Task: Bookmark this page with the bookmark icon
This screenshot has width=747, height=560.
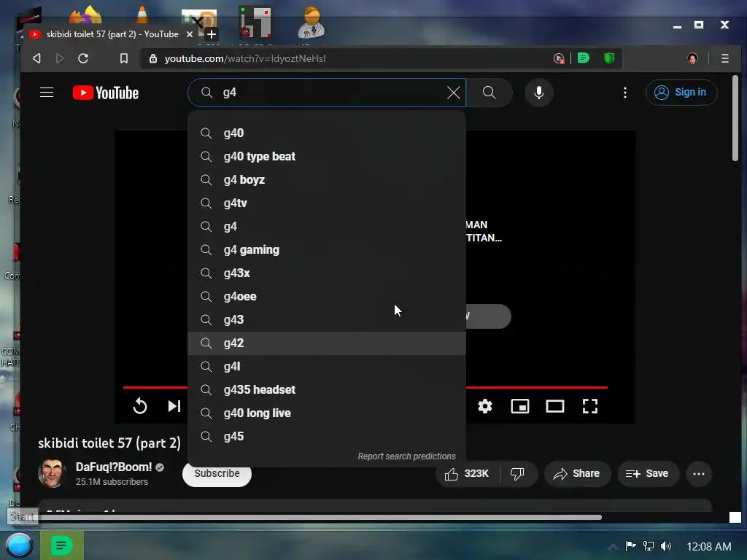Action: [124, 58]
